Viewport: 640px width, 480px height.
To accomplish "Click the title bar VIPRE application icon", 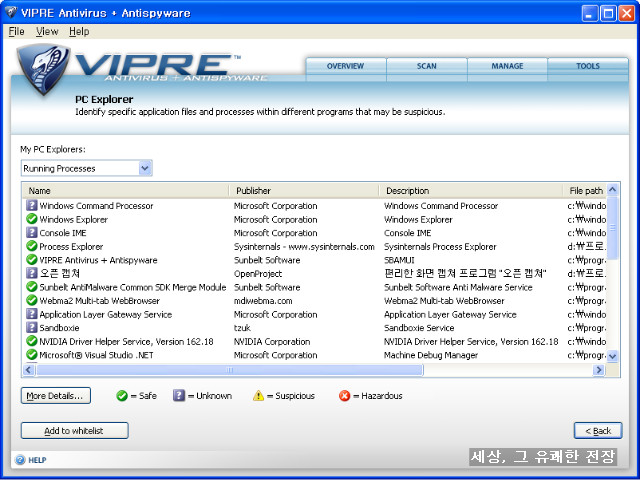I will pyautogui.click(x=11, y=12).
